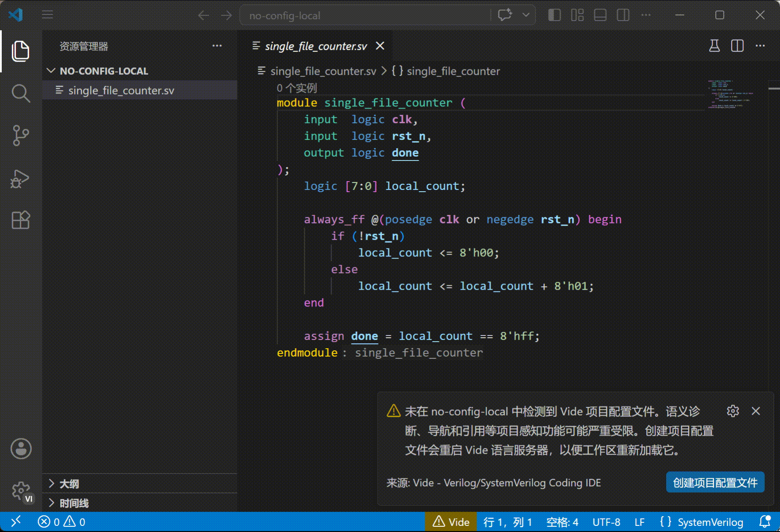The width and height of the screenshot is (780, 532).
Task: Dismiss the Vide config notification
Action: click(756, 411)
